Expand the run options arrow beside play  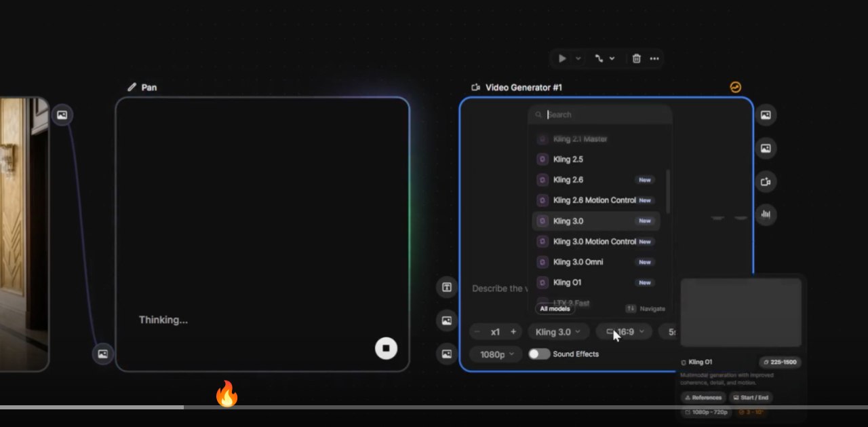pos(578,58)
